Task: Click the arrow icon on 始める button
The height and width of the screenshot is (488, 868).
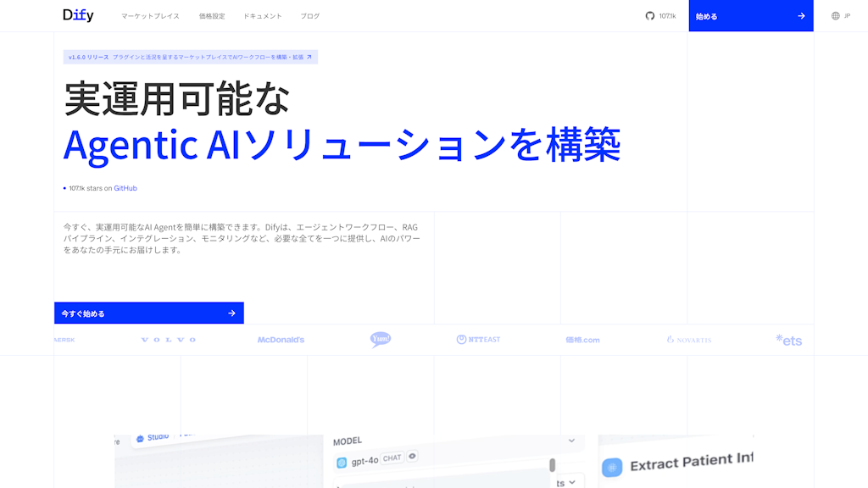Action: coord(801,16)
